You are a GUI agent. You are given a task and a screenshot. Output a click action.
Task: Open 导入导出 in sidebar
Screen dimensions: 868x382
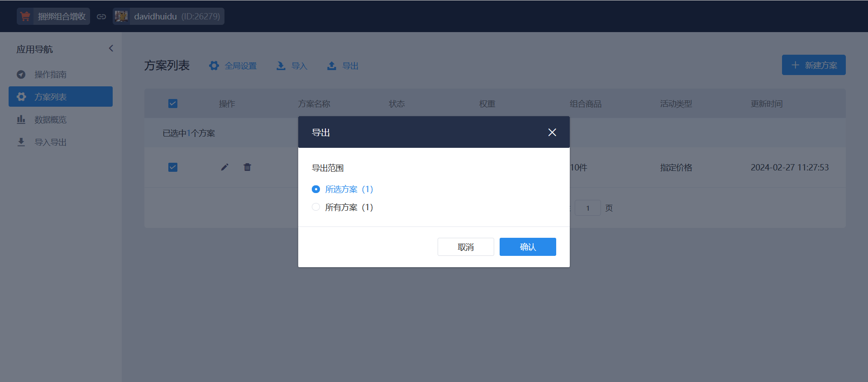click(61, 142)
